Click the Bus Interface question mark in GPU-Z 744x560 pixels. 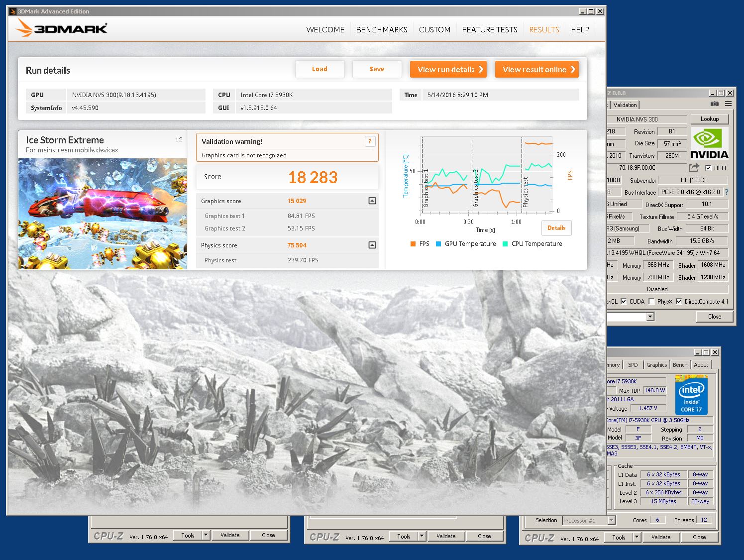click(727, 192)
